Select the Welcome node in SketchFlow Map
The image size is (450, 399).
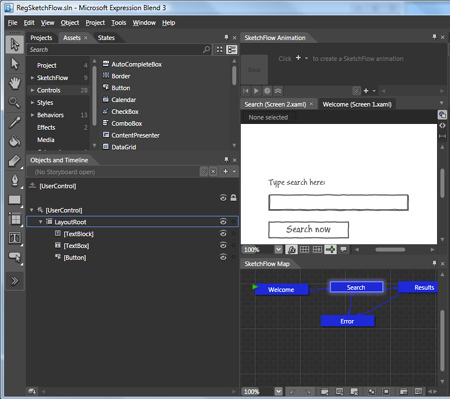tap(281, 289)
